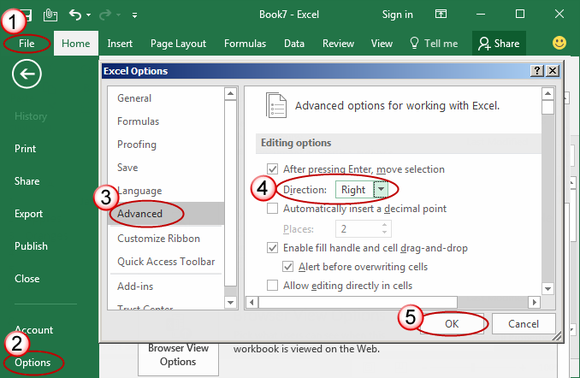Viewport: 580px width, 378px height.
Task: Click options pane scroll down arrow
Action: tap(548, 288)
